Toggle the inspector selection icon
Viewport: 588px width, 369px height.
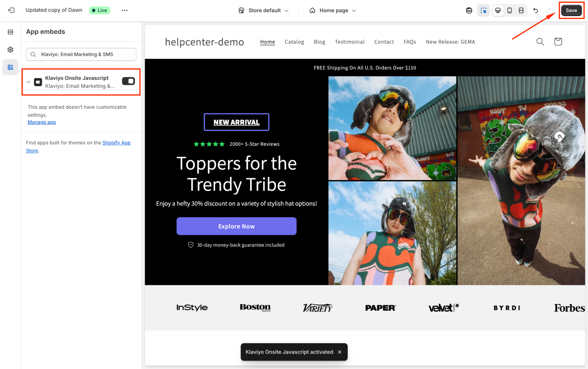(x=483, y=10)
